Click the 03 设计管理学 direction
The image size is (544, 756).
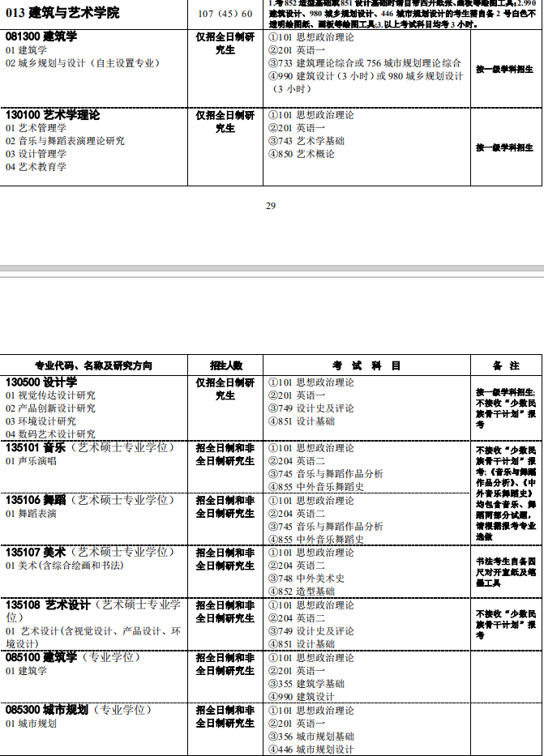(36, 154)
